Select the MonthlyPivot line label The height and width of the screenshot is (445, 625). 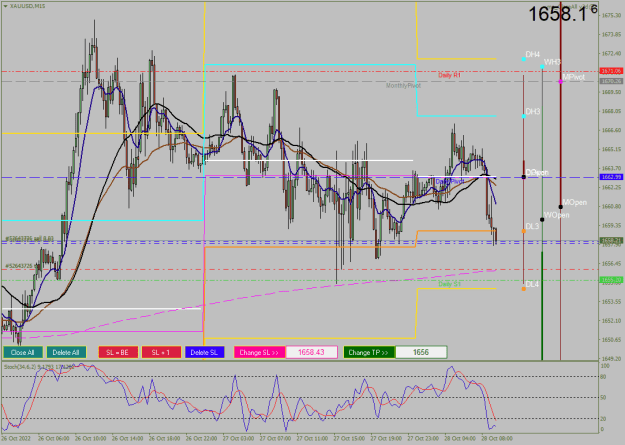coord(403,85)
